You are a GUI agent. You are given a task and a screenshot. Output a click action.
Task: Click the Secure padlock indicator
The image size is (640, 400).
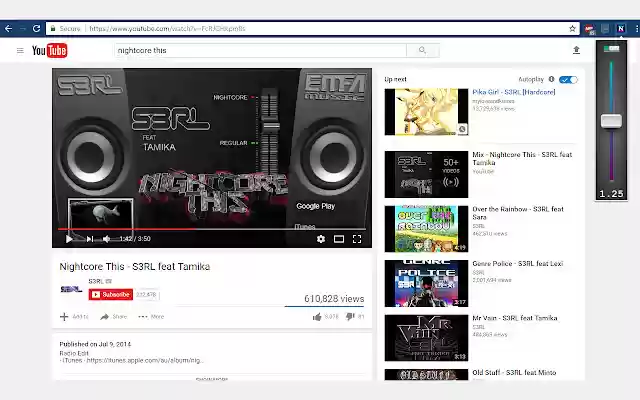click(53, 29)
